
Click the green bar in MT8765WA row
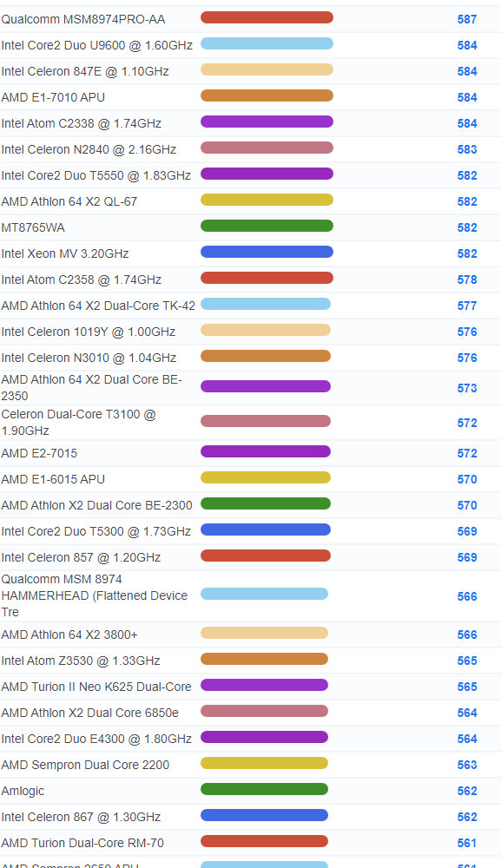tap(267, 226)
